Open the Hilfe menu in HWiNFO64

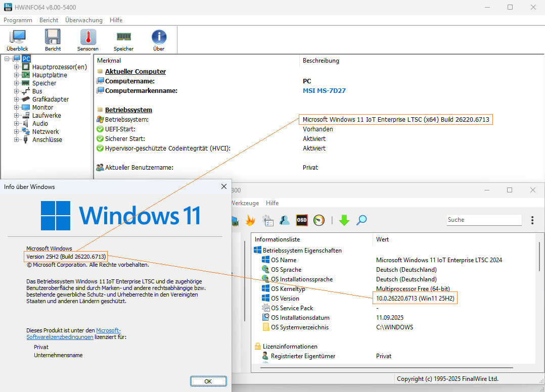click(x=116, y=20)
